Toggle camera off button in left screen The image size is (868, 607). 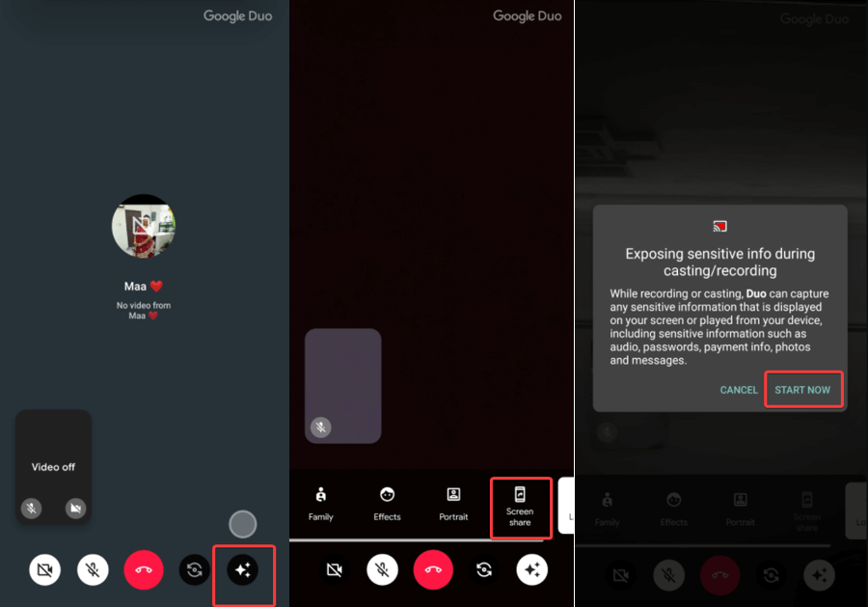44,569
